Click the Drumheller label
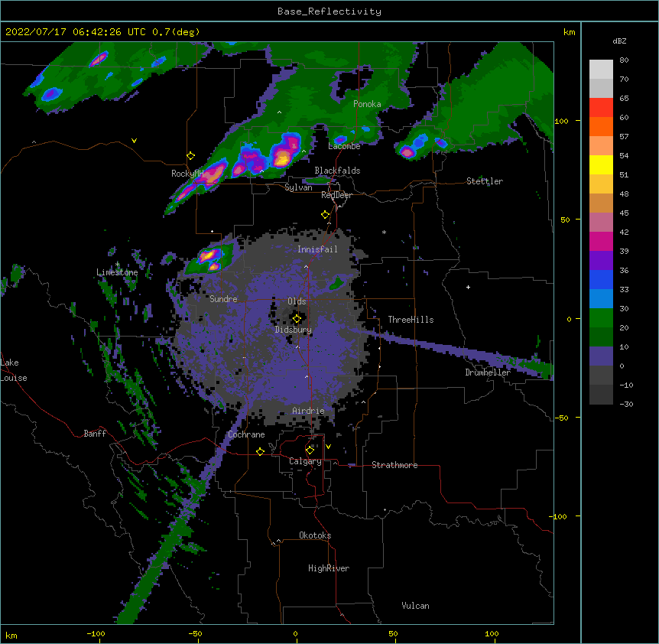The height and width of the screenshot is (644, 659). pyautogui.click(x=488, y=372)
